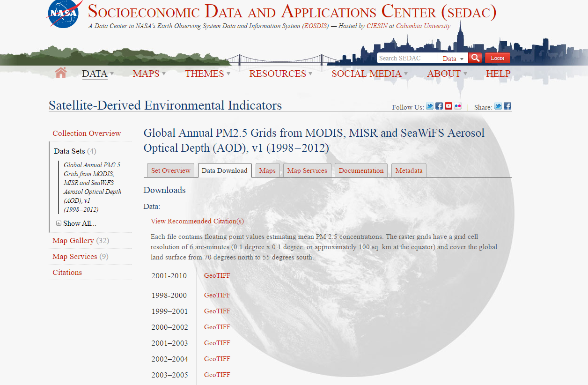Open the Metadata tab
Viewport: 588px width, 385px height.
(409, 170)
